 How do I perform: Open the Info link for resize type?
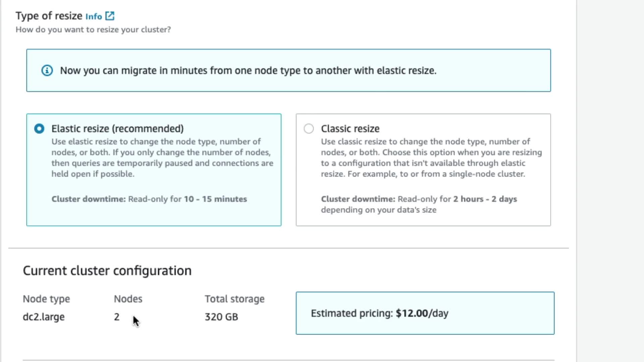94,16
